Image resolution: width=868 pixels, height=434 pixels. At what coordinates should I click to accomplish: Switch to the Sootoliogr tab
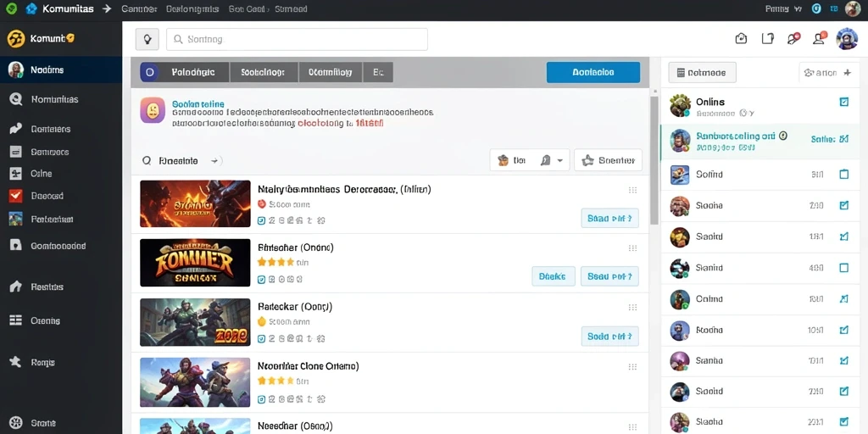pyautogui.click(x=264, y=72)
